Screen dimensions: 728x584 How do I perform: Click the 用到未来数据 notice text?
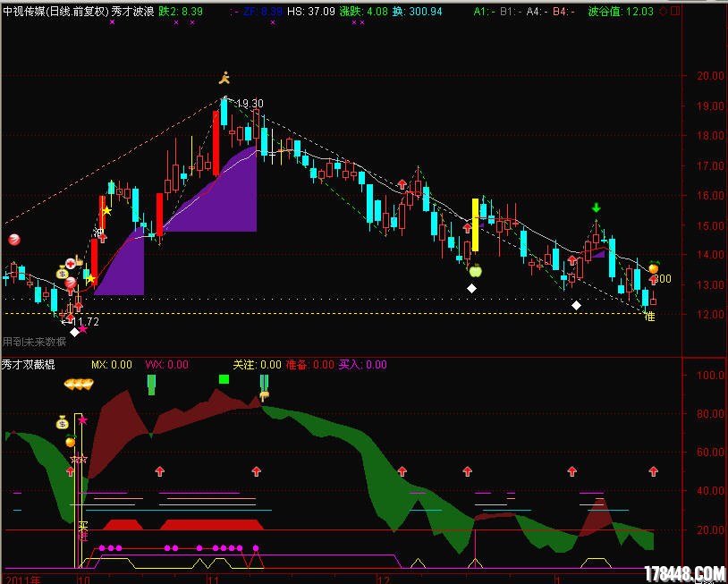[34, 342]
